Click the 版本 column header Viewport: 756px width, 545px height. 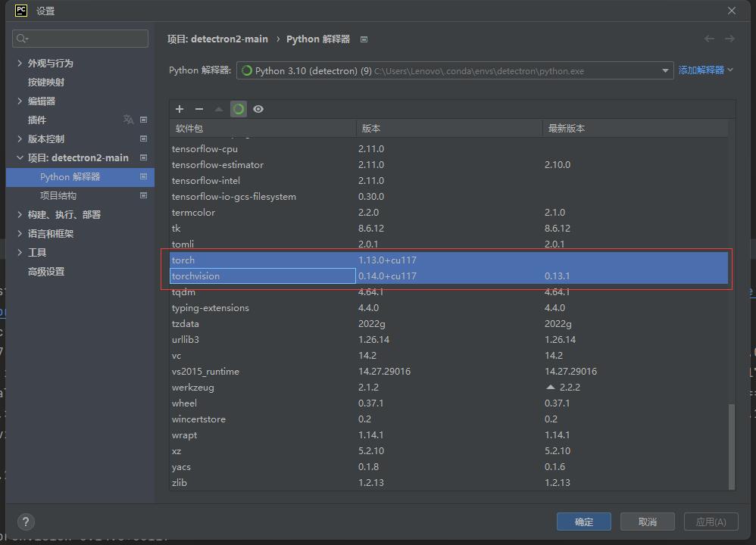point(449,128)
